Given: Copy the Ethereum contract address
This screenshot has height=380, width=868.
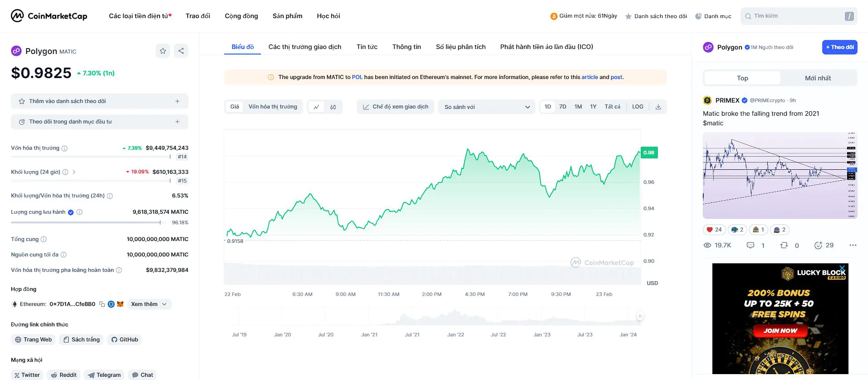Looking at the screenshot, I should (x=102, y=304).
